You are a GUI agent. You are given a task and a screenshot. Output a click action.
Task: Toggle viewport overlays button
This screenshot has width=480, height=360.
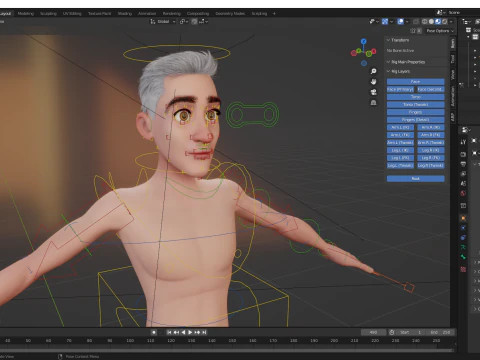coord(400,21)
